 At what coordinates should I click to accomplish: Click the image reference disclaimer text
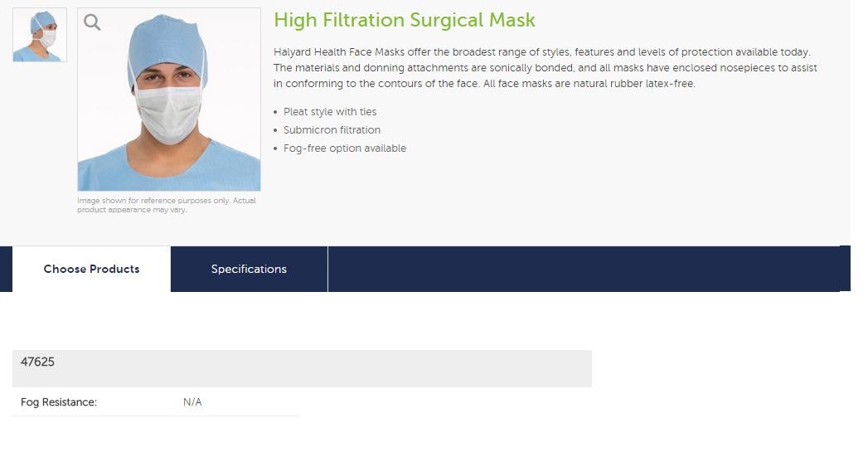167,205
